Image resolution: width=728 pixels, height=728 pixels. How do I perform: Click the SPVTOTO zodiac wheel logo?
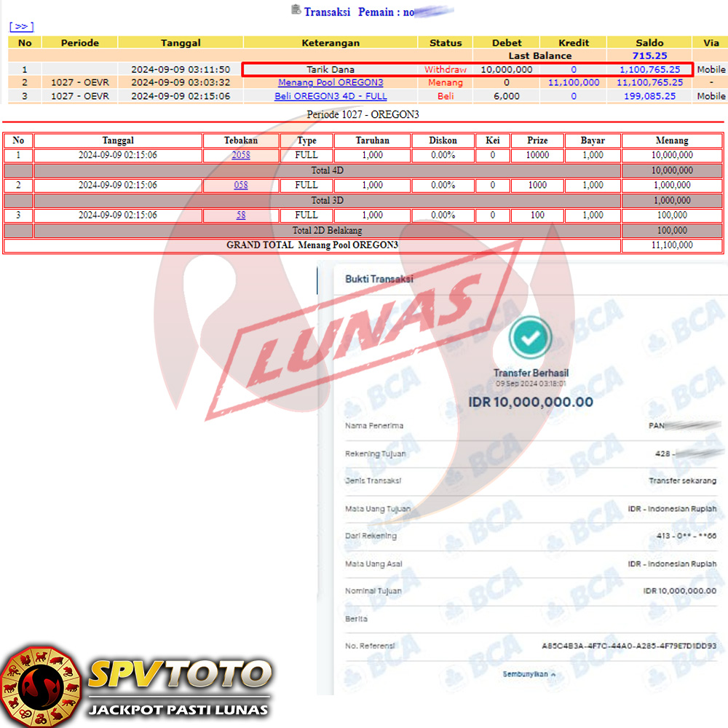[40, 685]
